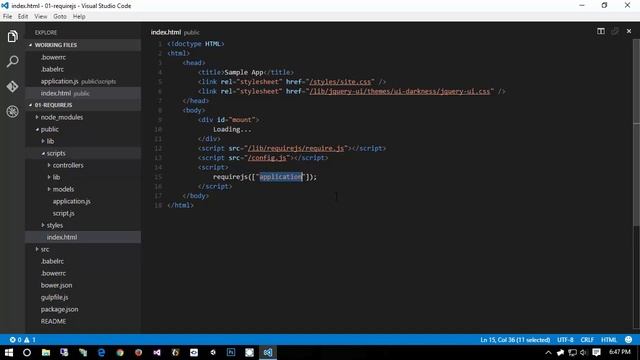Click the errors and warnings status indicator
This screenshot has height=360, width=640.
pyautogui.click(x=23, y=340)
